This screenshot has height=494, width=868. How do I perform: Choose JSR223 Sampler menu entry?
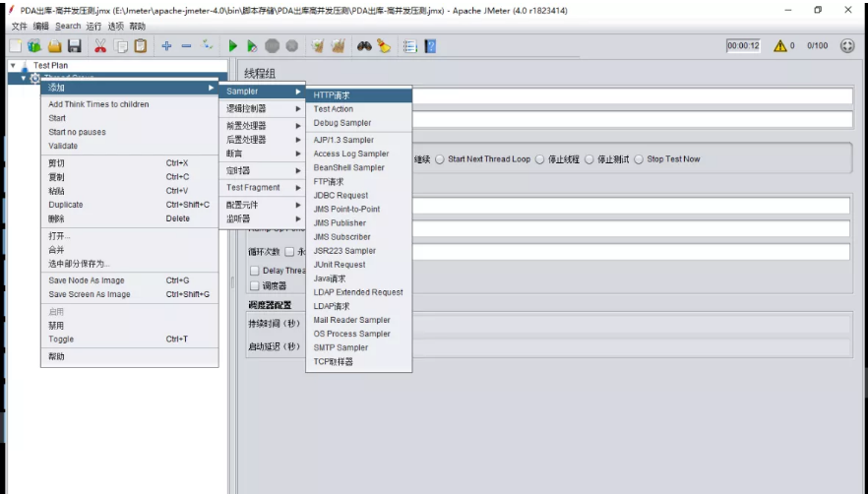point(358,251)
